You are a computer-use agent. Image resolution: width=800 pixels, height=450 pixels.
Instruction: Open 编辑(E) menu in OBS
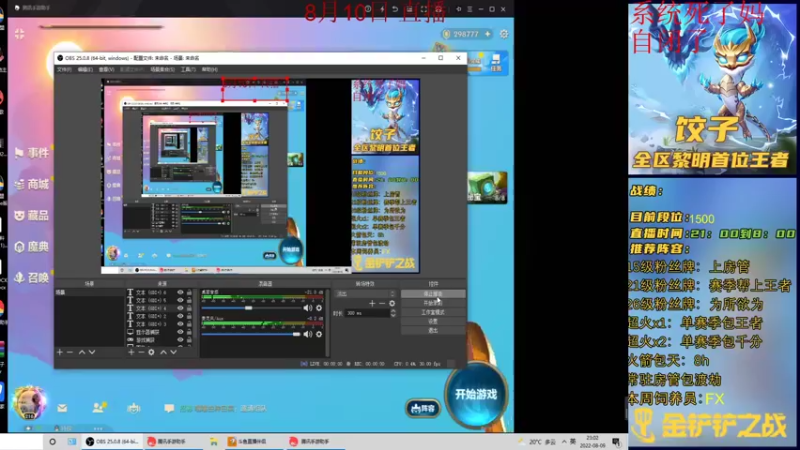85,69
